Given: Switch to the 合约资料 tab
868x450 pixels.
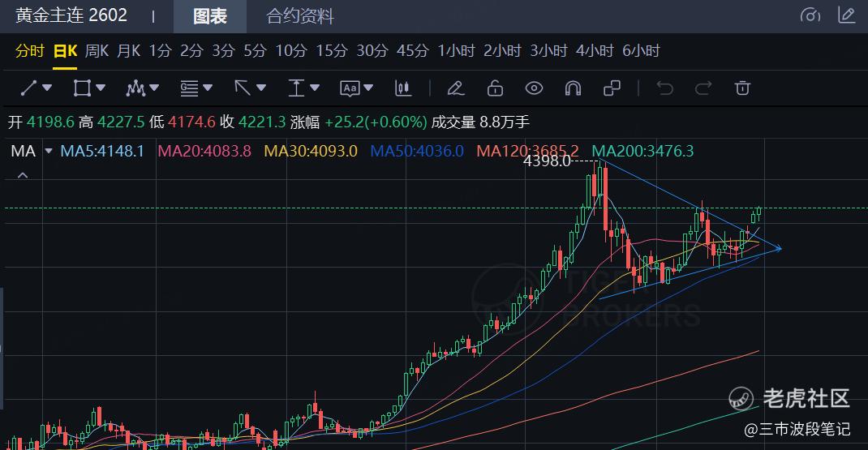Looking at the screenshot, I should coord(300,16).
